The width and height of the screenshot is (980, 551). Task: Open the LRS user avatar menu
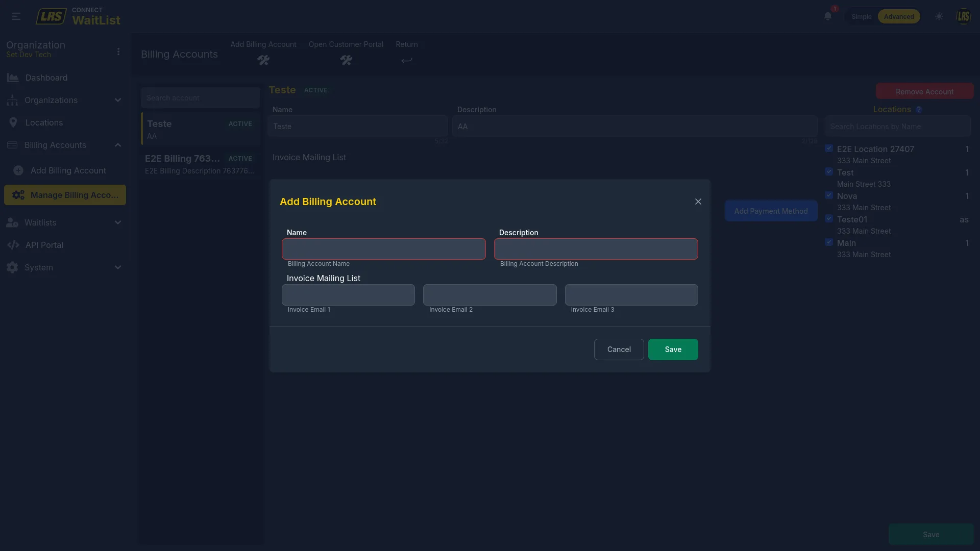[963, 16]
